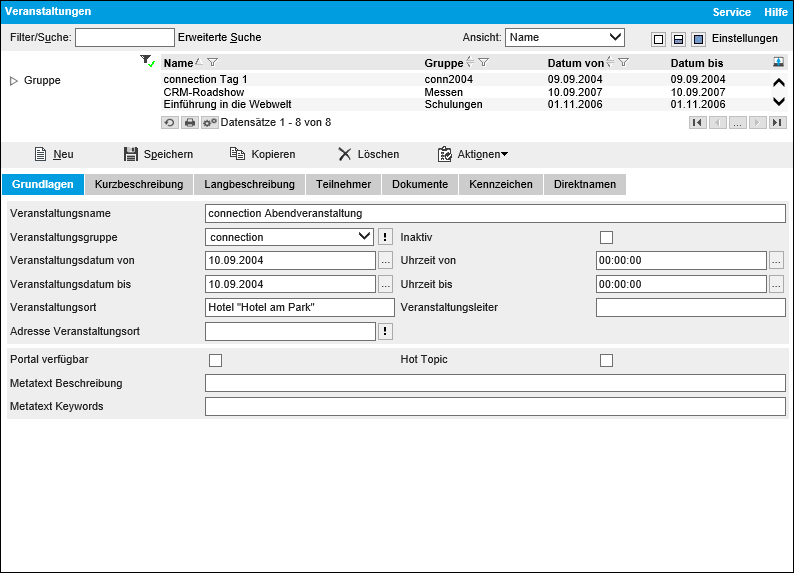Viewport: 794px width, 573px height.
Task: Open the Ansicht dropdown showing Name
Action: [565, 37]
